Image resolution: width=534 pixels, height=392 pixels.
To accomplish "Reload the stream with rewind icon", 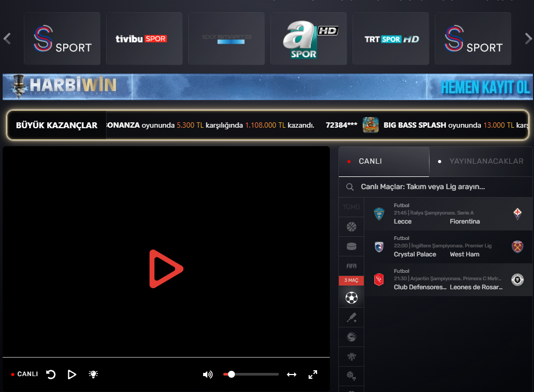I will pos(51,375).
